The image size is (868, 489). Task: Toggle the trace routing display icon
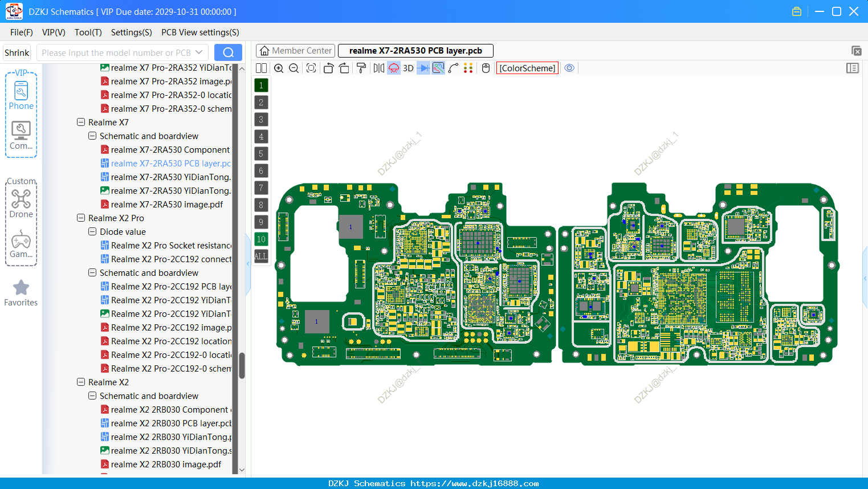click(x=438, y=68)
